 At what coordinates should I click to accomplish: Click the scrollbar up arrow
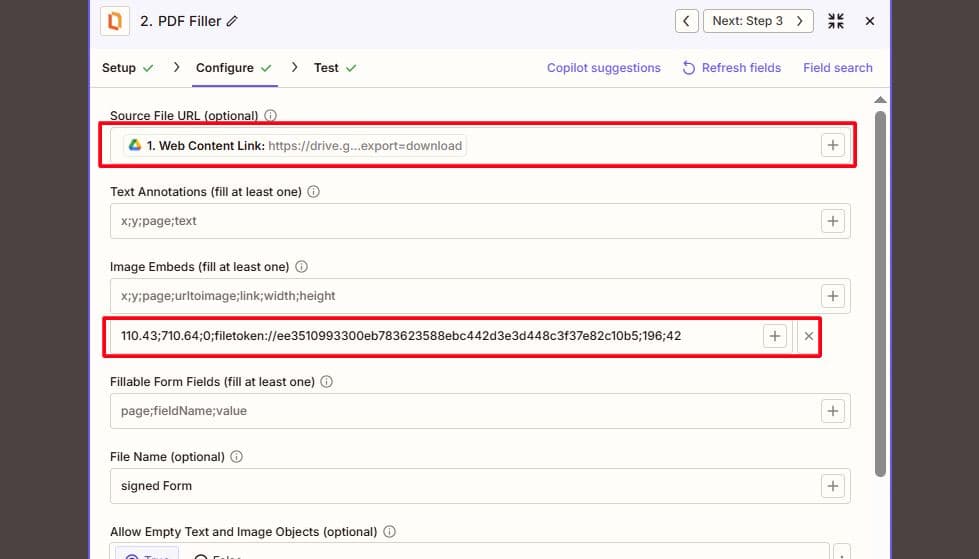tap(880, 100)
